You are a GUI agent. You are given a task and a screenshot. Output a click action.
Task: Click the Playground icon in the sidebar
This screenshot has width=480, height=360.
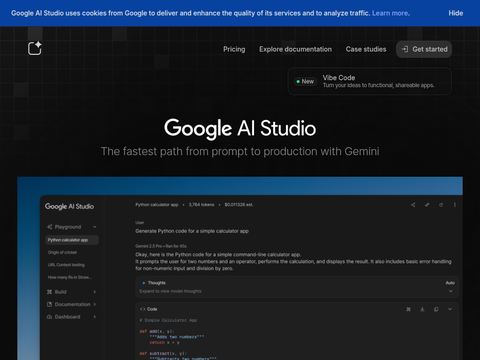pyautogui.click(x=50, y=227)
